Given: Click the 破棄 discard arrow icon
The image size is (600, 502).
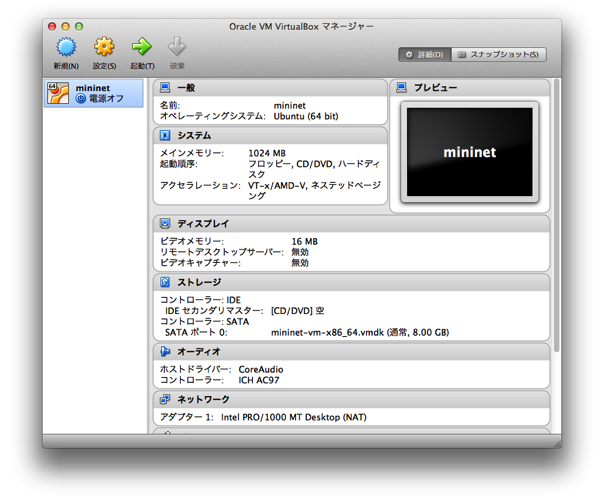Looking at the screenshot, I should click(177, 47).
